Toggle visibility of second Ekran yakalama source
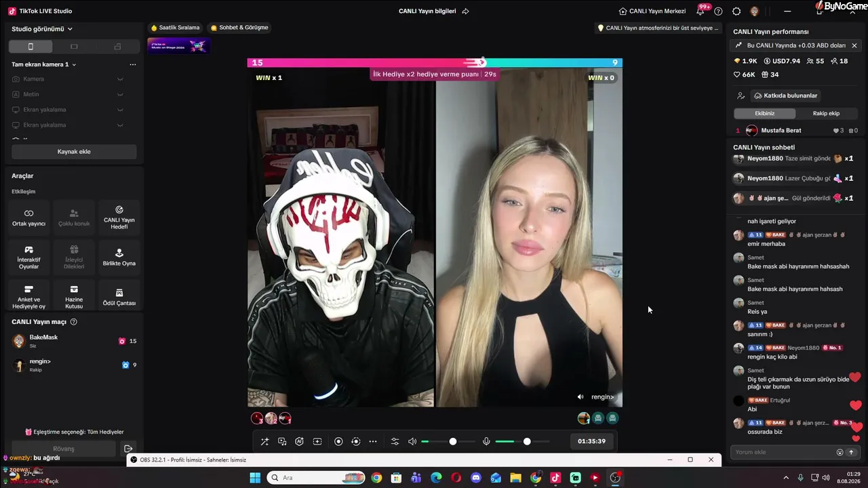 click(x=120, y=125)
